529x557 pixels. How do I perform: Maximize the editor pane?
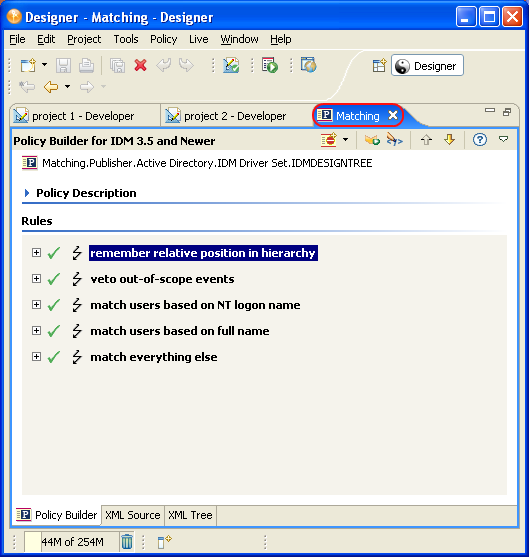coord(507,112)
